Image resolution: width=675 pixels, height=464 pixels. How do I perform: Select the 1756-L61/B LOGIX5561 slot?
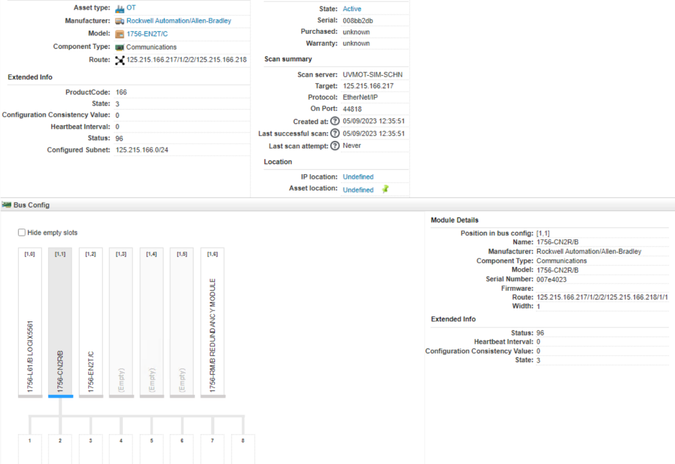pyautogui.click(x=30, y=322)
